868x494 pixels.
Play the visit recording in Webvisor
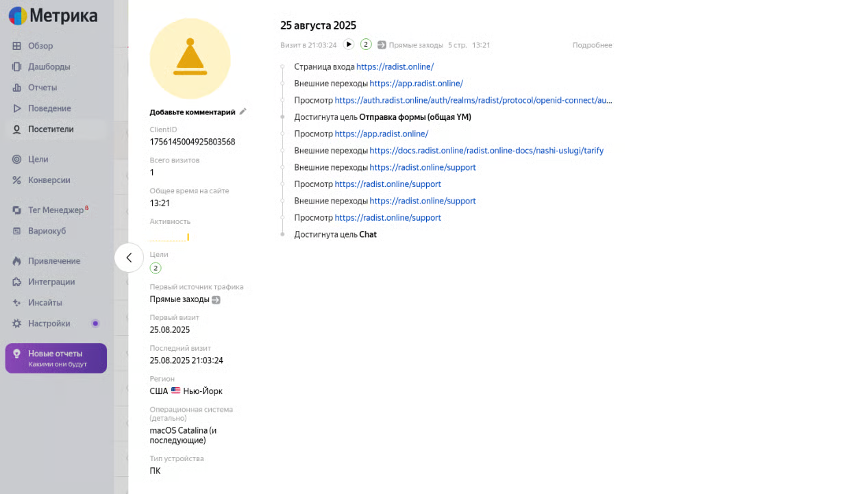click(349, 45)
